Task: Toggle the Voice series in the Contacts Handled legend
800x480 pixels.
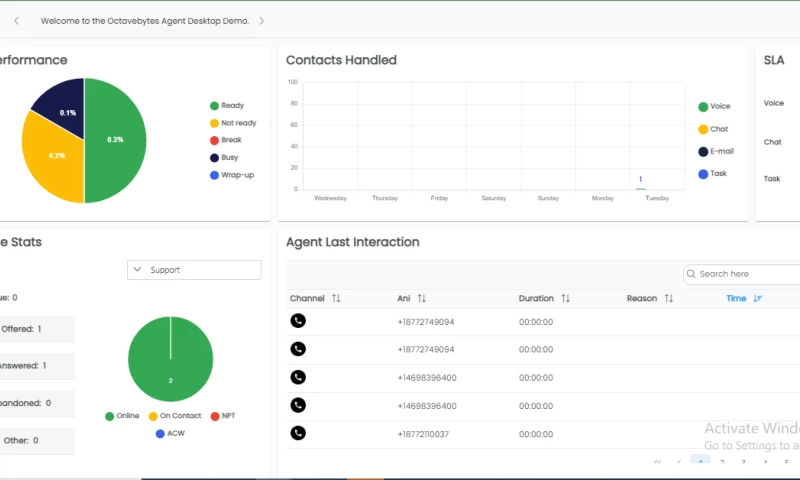Action: [x=714, y=106]
